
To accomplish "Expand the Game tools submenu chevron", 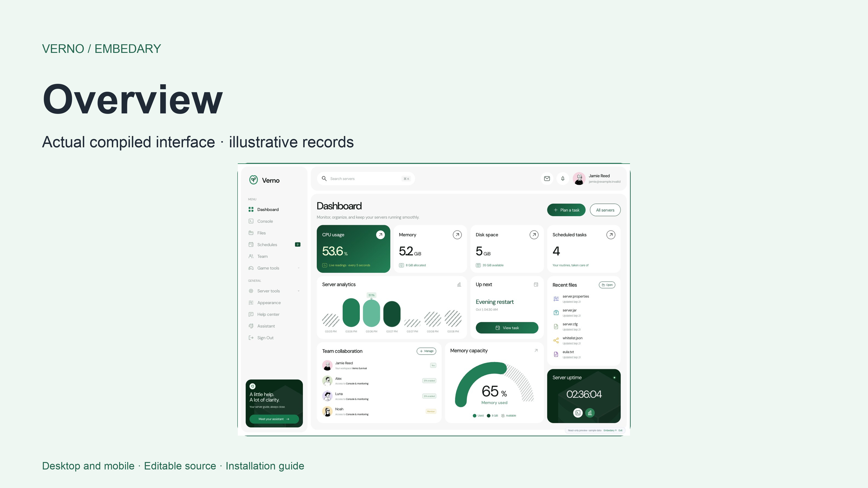I will (x=299, y=268).
